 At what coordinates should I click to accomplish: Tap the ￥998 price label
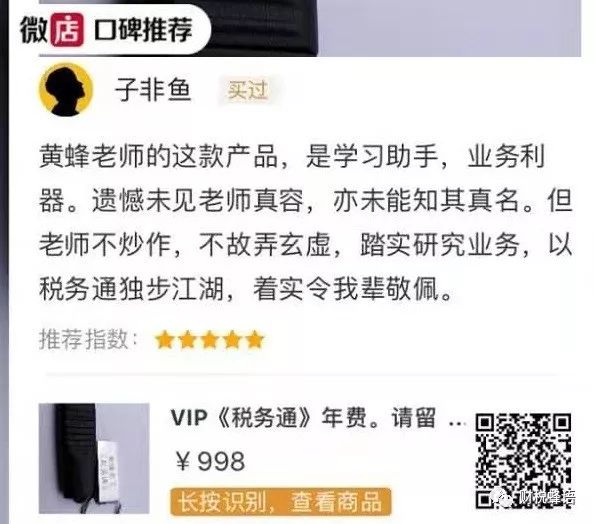tap(210, 461)
